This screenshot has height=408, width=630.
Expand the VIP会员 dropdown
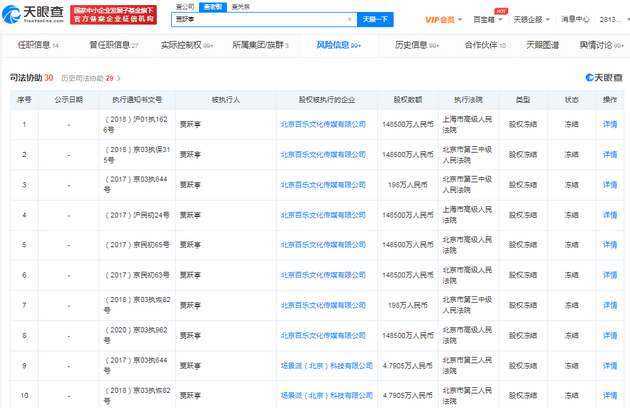(444, 20)
